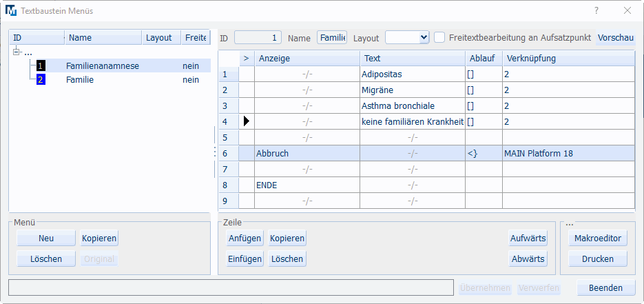The width and height of the screenshot is (644, 304).
Task: Open the Makroeditor
Action: point(597,239)
